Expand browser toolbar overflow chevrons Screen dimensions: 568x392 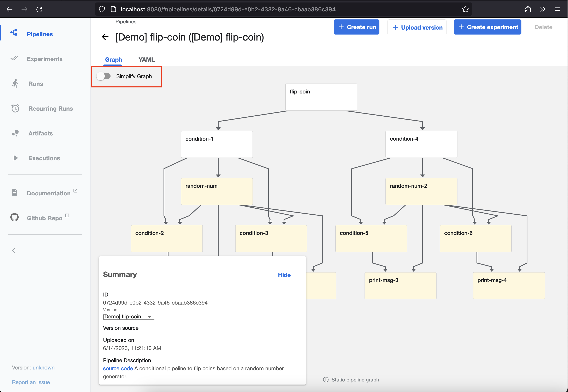pyautogui.click(x=542, y=9)
